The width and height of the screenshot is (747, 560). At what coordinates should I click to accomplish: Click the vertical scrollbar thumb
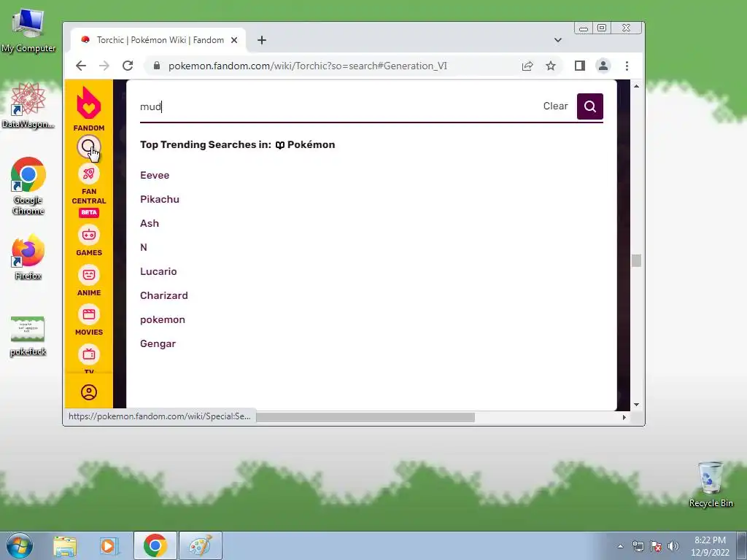click(x=636, y=260)
